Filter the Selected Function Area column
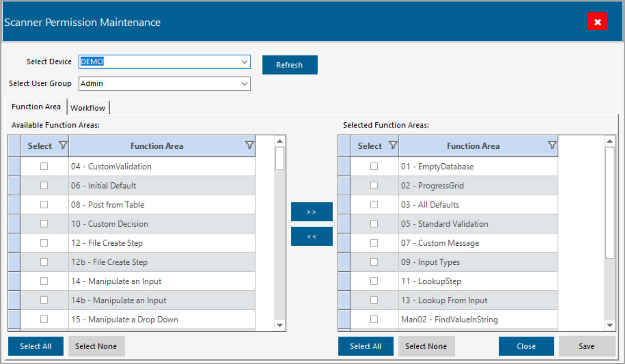 tap(552, 146)
